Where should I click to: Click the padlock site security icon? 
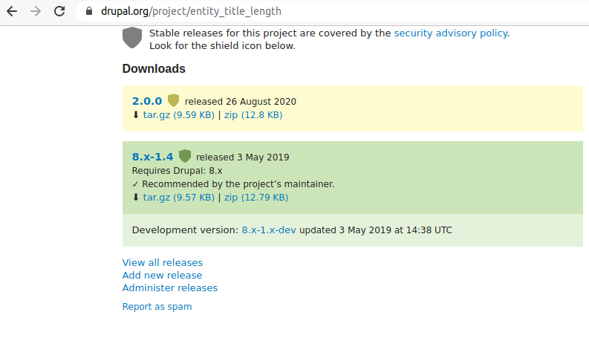click(89, 11)
